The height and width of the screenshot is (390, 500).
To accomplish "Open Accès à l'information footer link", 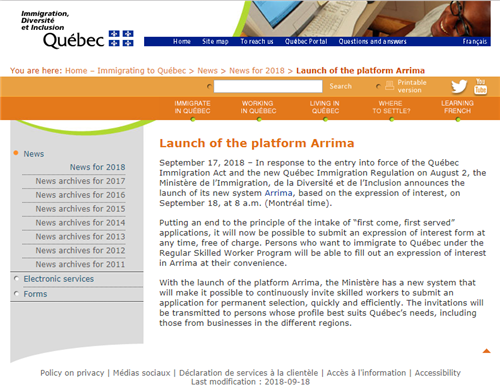I will [x=366, y=373].
